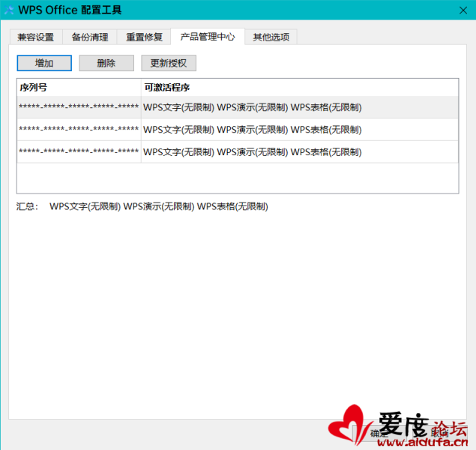Go to the 重置修复 tab
This screenshot has width=476, height=450.
click(x=144, y=37)
